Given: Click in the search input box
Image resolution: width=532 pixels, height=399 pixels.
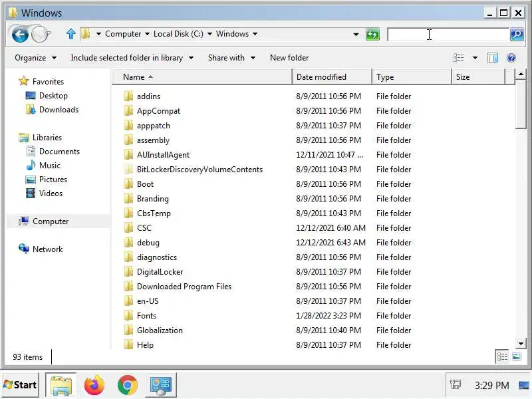Looking at the screenshot, I should (x=448, y=35).
